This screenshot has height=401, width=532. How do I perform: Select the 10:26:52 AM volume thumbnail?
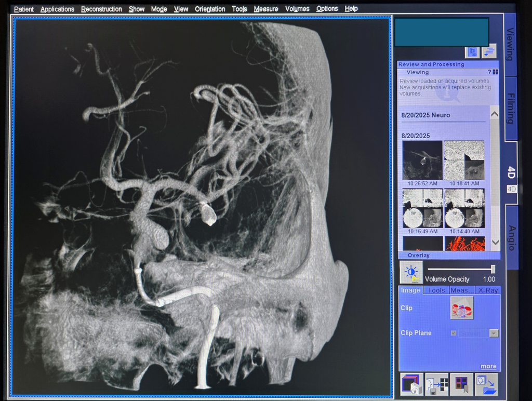point(422,161)
